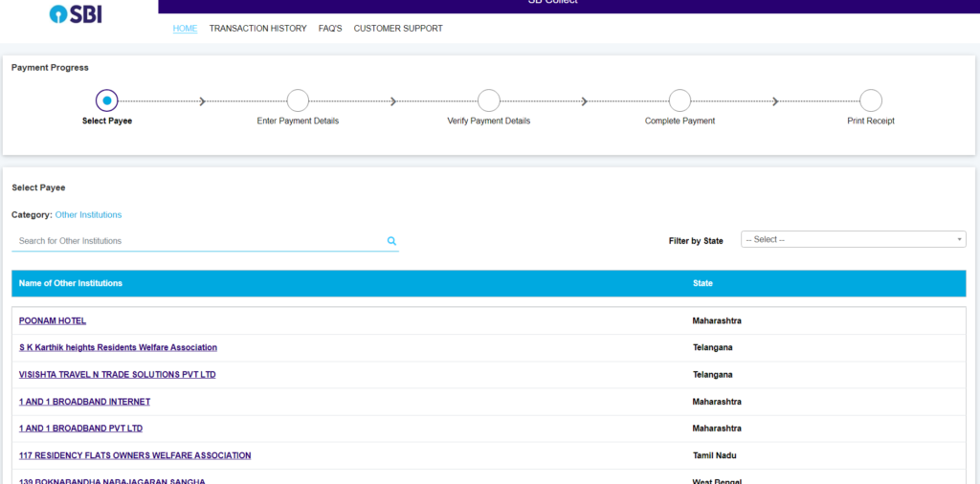Select 1 AND 1 BROADBAND INTERNET payee
Image resolution: width=980 pixels, height=484 pixels.
(84, 402)
